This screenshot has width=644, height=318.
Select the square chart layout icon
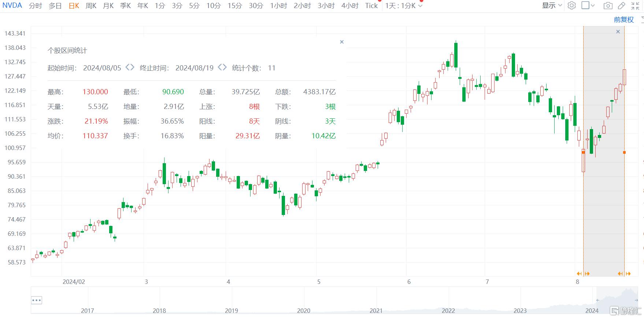tap(585, 6)
